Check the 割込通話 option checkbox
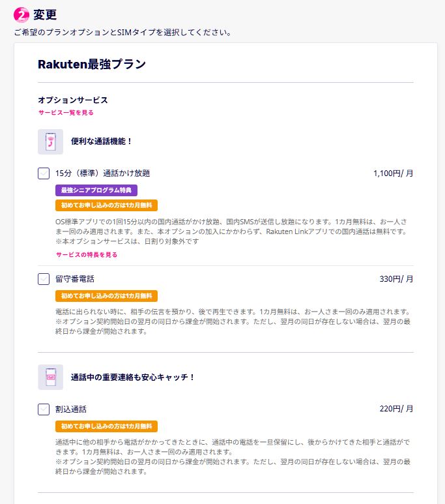This screenshot has width=445, height=504. [44, 409]
